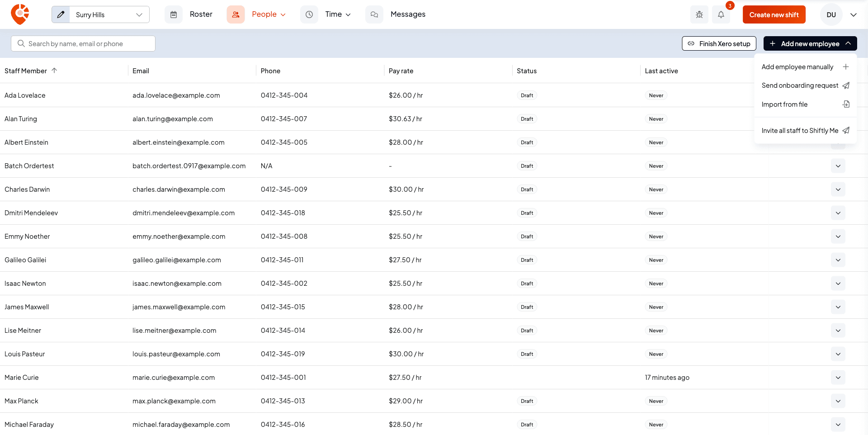Expand row actions for Isaac Newton
Image resolution: width=868 pixels, height=435 pixels.
(838, 284)
